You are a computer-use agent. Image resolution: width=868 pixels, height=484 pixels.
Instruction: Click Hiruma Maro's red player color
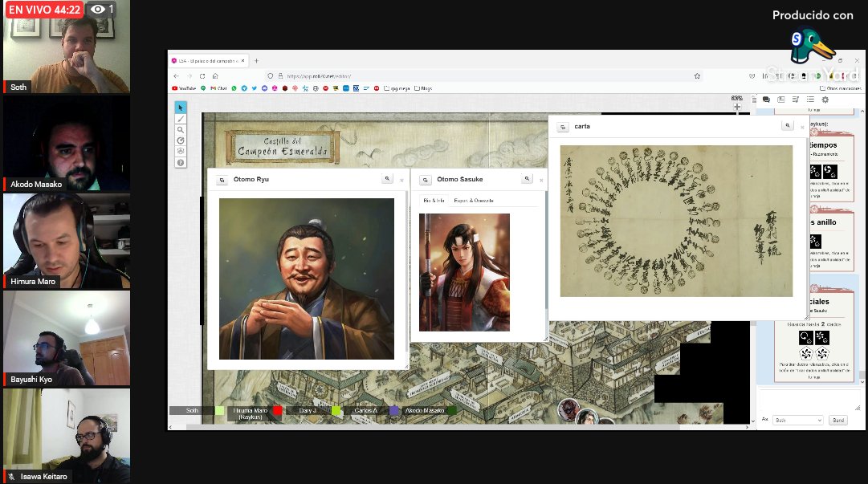point(277,410)
